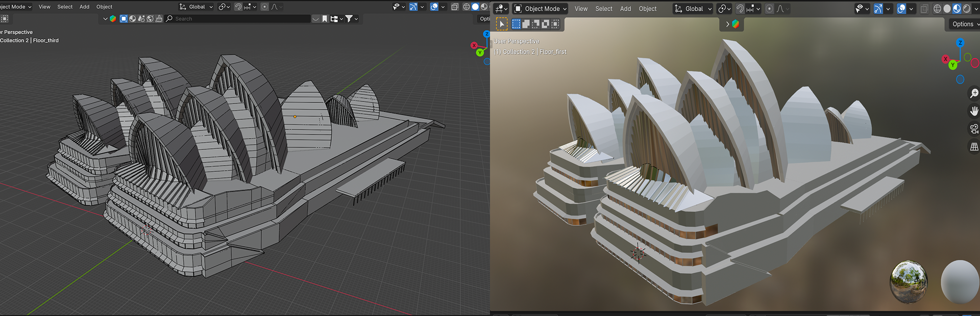Open snapping options dropdown in right viewport
Image resolution: width=980 pixels, height=316 pixels.
(753, 9)
